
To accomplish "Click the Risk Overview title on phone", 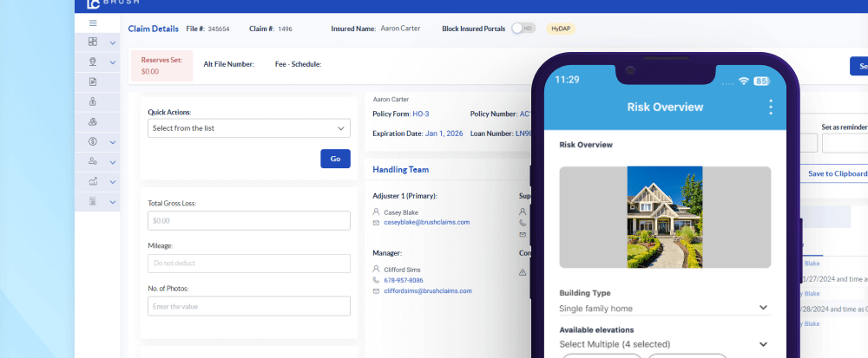I will [665, 107].
